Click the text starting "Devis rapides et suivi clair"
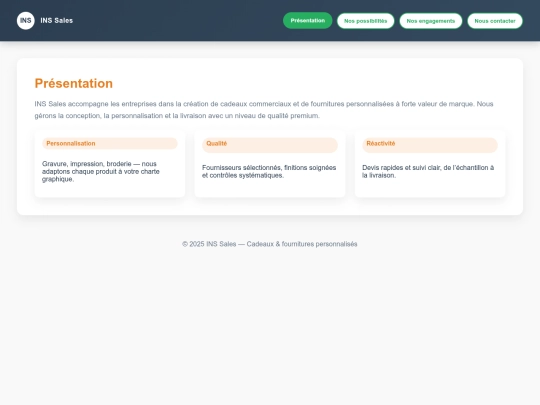 [428, 172]
